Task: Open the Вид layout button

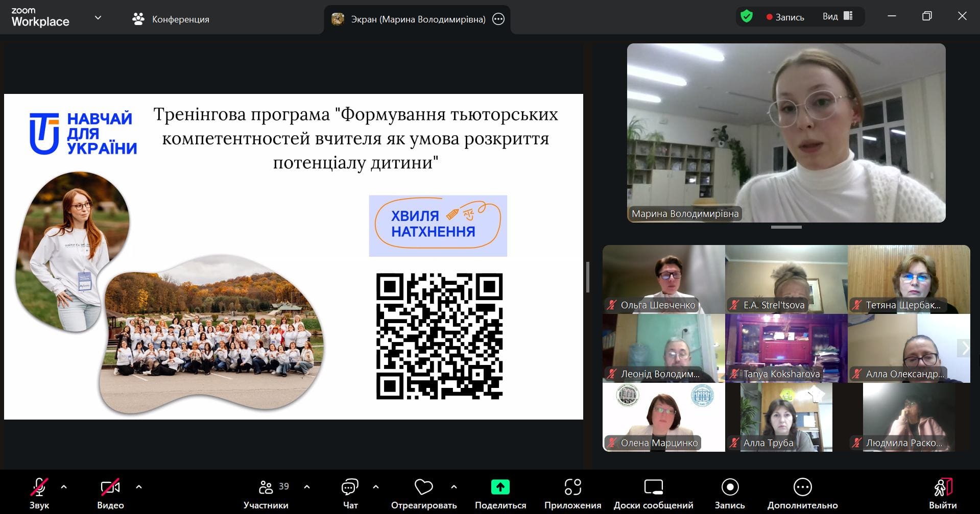Action: 837,16
